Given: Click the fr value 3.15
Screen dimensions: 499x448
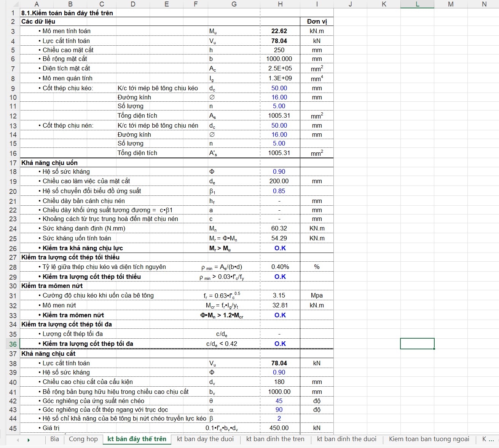Looking at the screenshot, I should 279,295.
